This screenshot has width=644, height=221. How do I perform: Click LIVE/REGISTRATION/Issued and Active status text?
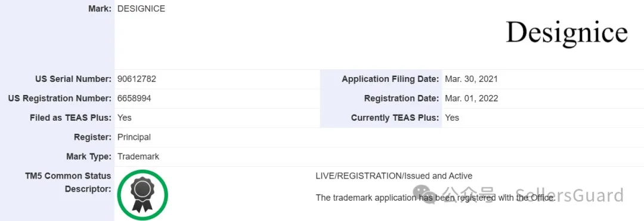click(x=394, y=176)
